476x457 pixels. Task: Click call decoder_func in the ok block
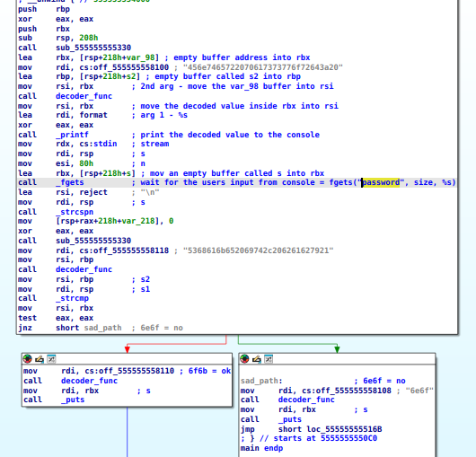click(70, 381)
